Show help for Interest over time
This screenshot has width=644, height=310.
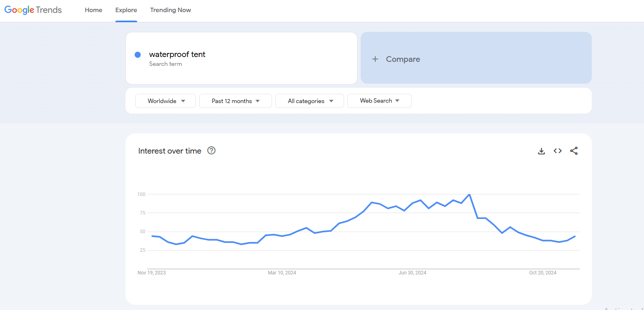click(211, 150)
